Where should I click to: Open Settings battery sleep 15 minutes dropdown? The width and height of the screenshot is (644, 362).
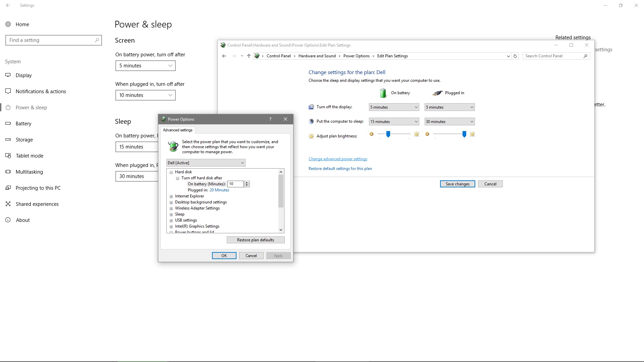point(137,147)
